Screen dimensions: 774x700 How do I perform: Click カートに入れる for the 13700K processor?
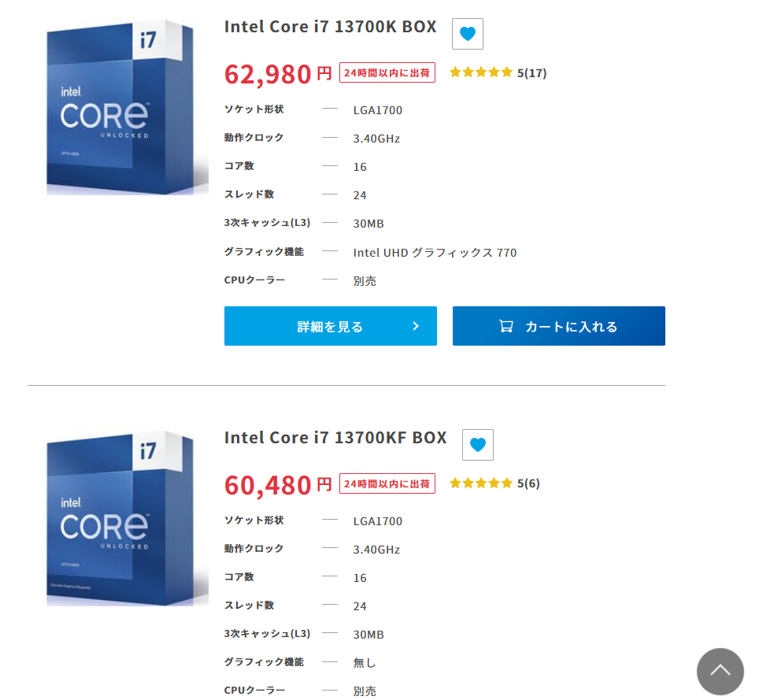point(558,325)
